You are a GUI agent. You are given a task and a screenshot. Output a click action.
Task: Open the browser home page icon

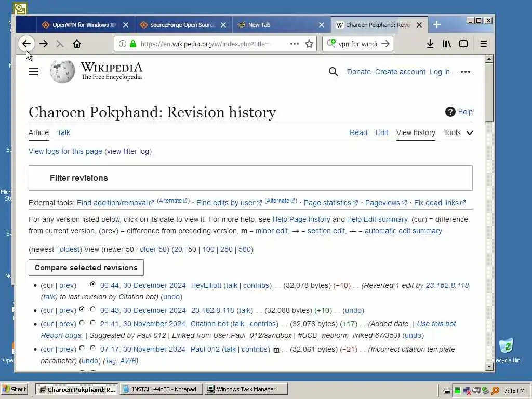click(x=77, y=44)
